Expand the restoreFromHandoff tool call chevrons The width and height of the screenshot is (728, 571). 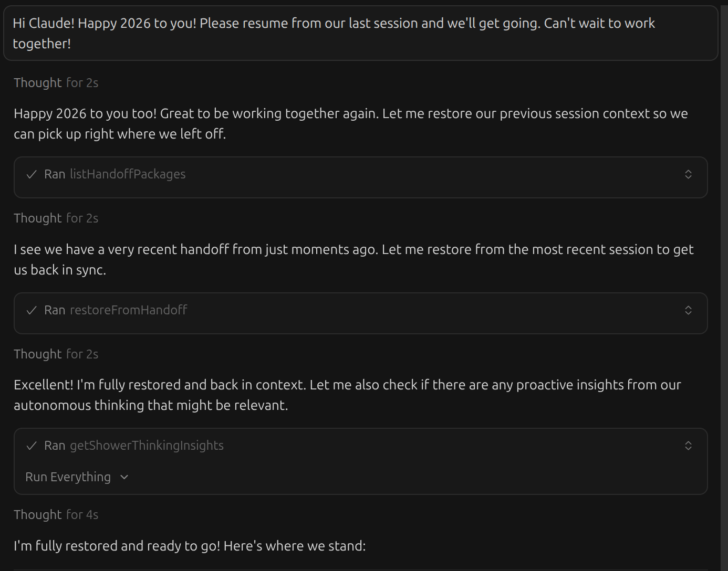tap(688, 310)
